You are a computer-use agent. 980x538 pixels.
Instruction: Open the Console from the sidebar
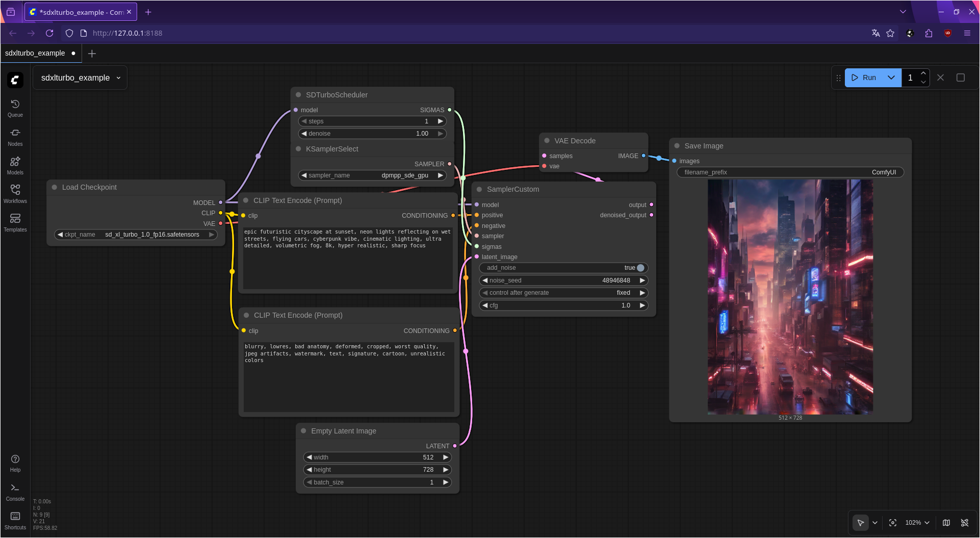pyautogui.click(x=15, y=490)
